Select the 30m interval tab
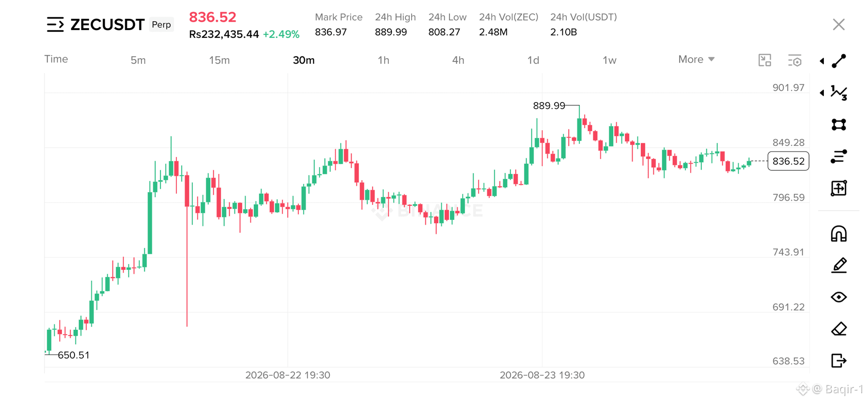 pos(304,60)
